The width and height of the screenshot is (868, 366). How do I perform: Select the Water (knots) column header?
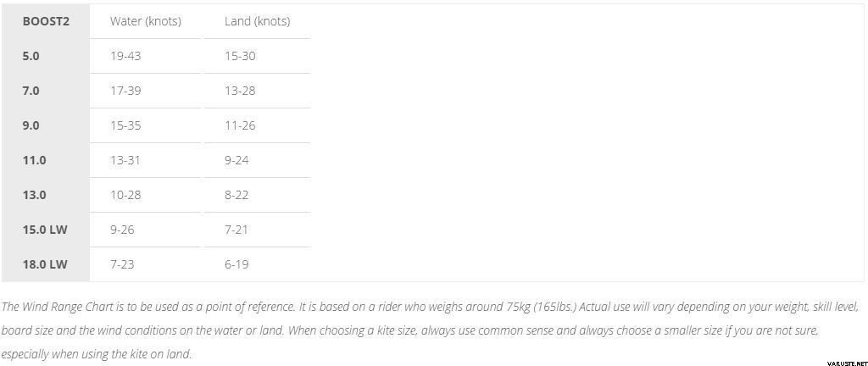[x=146, y=21]
